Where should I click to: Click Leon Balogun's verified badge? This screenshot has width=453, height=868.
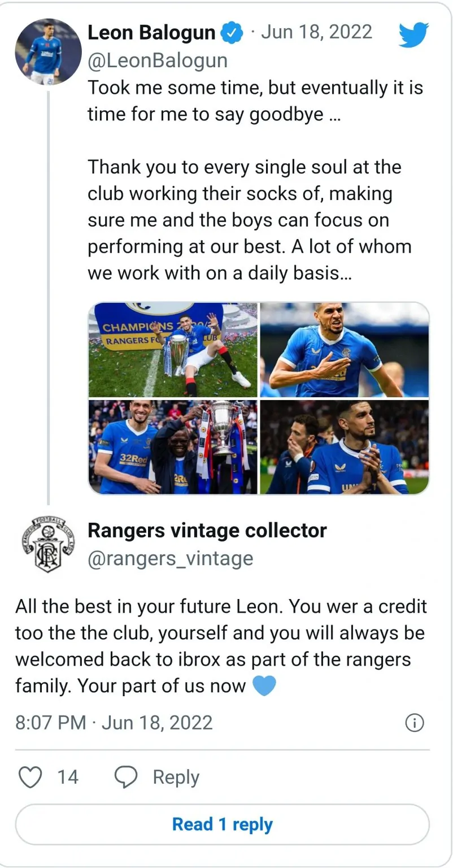(231, 33)
